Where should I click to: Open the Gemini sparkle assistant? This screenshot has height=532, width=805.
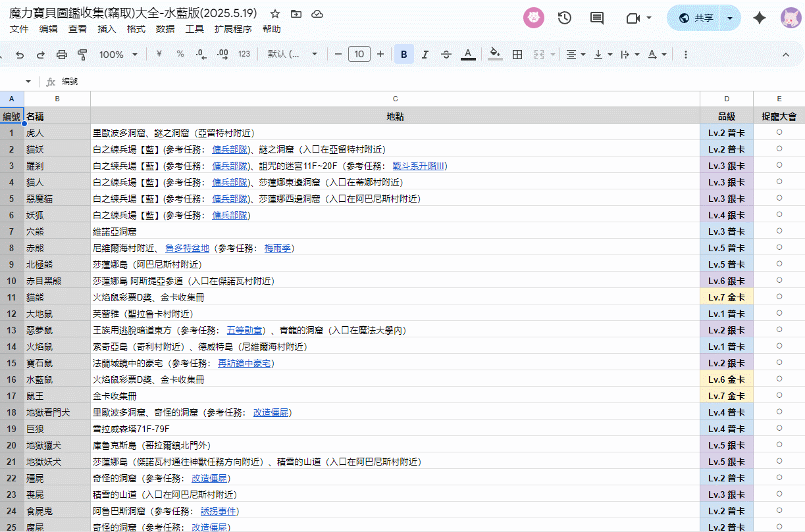pyautogui.click(x=759, y=18)
